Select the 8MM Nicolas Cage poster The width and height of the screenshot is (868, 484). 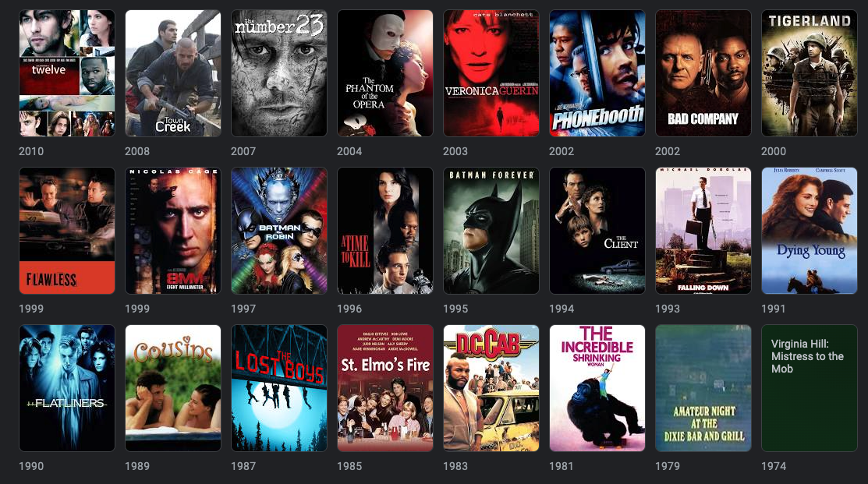[172, 231]
